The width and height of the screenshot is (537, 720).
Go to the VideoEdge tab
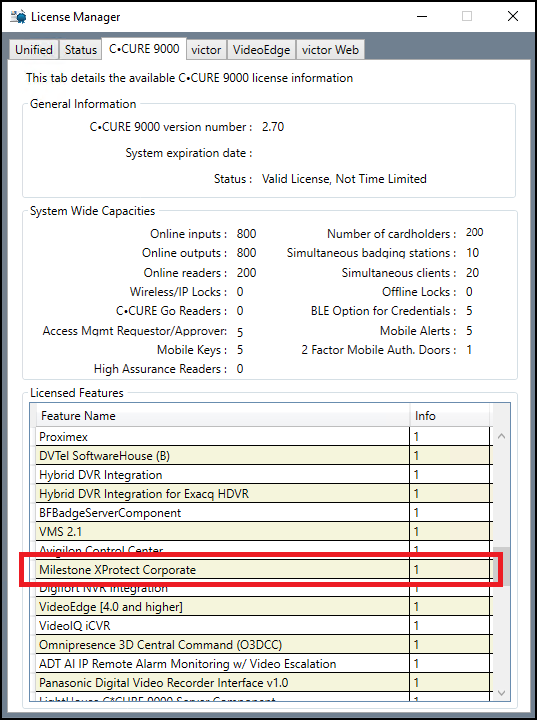coord(261,50)
